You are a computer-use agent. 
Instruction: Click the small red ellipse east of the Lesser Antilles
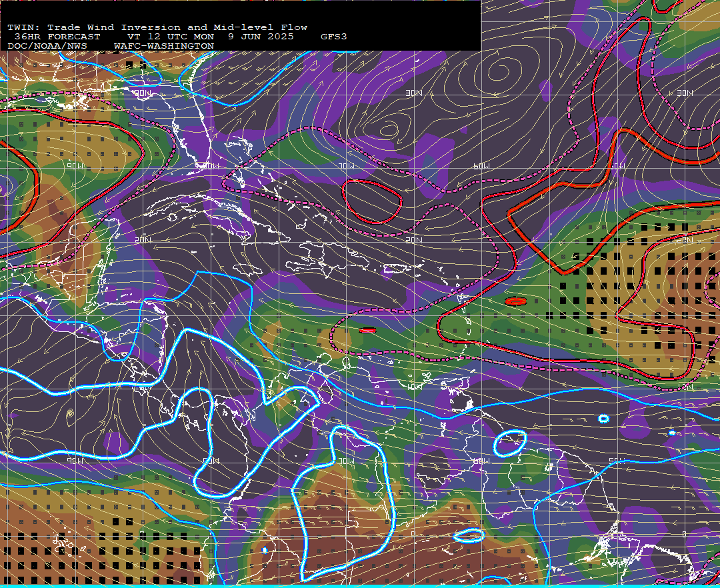point(515,301)
